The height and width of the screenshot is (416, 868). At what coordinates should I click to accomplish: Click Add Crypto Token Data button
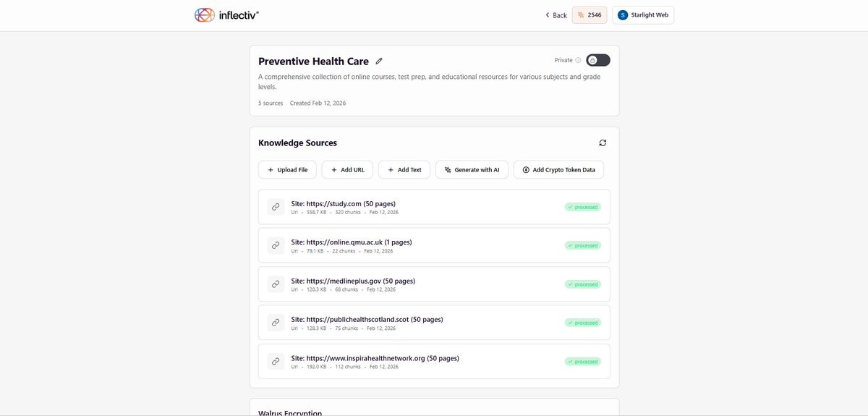coord(558,170)
